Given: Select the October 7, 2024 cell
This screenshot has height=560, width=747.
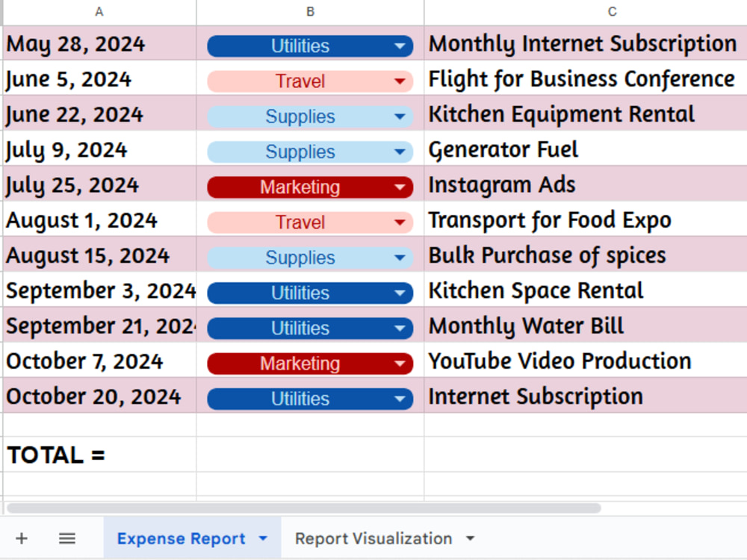Looking at the screenshot, I should click(99, 360).
